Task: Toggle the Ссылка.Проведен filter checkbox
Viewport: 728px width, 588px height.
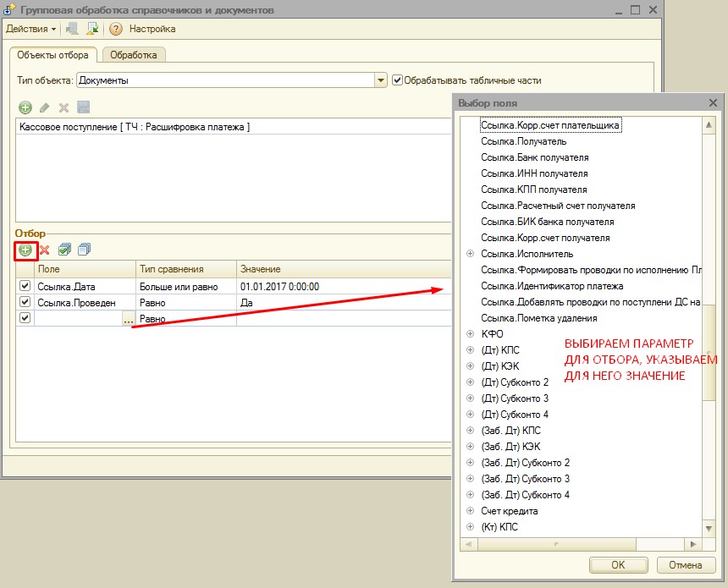Action: tap(25, 302)
